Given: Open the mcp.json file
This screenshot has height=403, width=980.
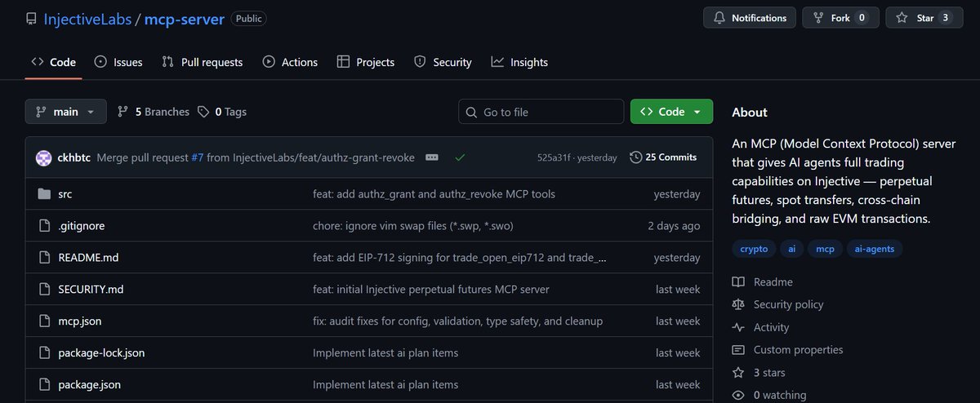Looking at the screenshot, I should (x=80, y=321).
